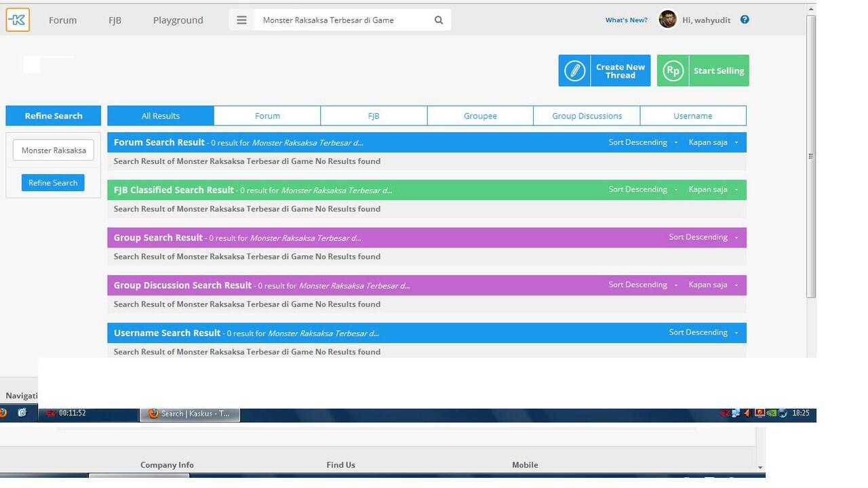This screenshot has height=488, width=868.
Task: Submit search with the magnifier icon
Action: (x=439, y=20)
